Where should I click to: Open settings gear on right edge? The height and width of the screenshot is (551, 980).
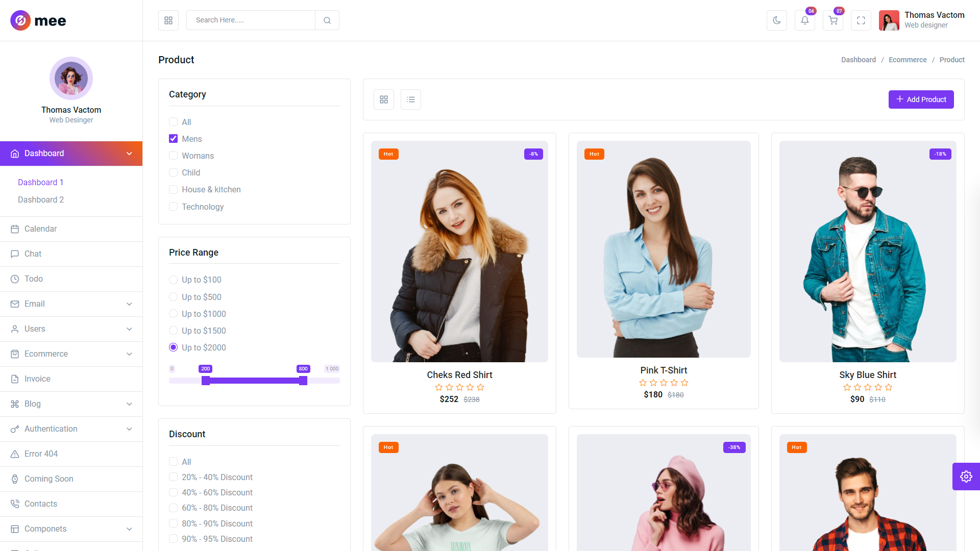coord(966,477)
